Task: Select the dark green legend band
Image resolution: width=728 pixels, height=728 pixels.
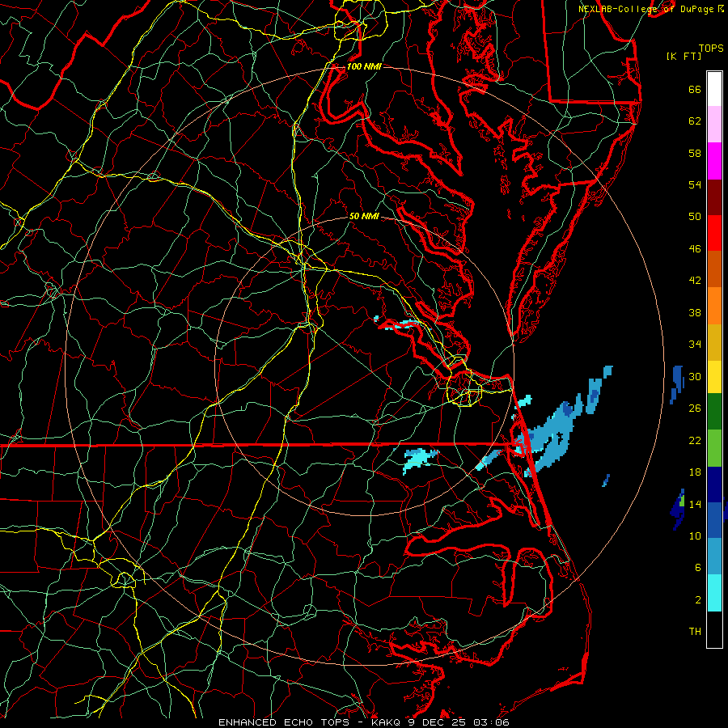Action: coord(714,412)
